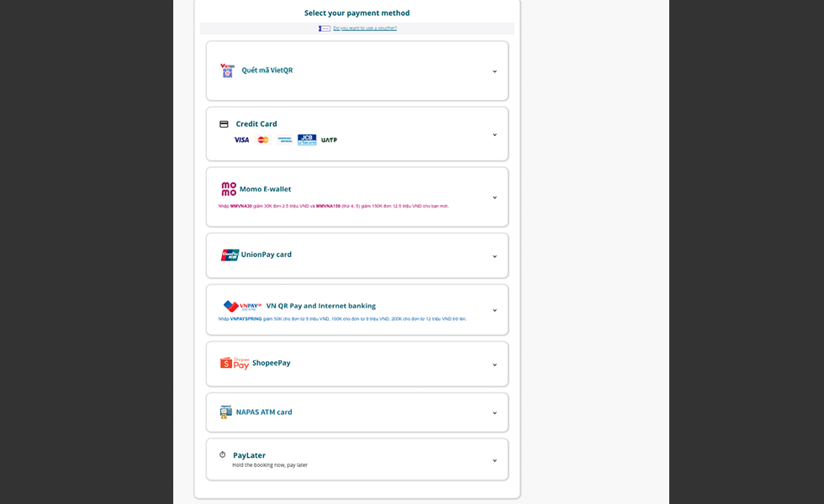Click the VietQR logo icon
The image size is (824, 504).
[227, 71]
